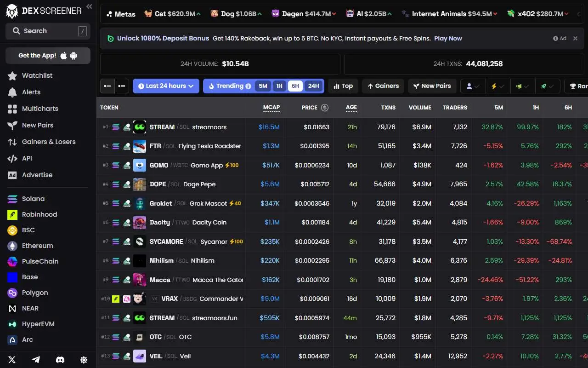Click the DEX Screener owl logo
The width and height of the screenshot is (588, 368).
pos(12,11)
